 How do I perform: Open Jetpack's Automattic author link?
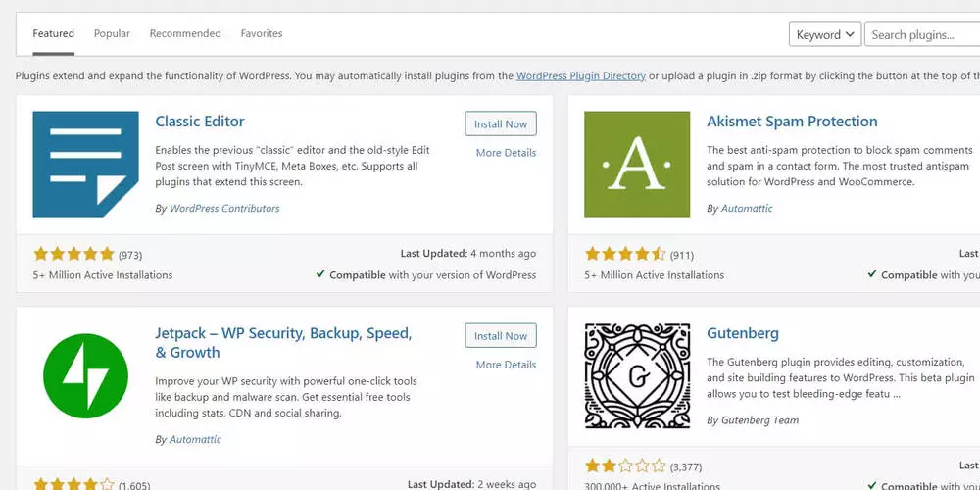[195, 439]
